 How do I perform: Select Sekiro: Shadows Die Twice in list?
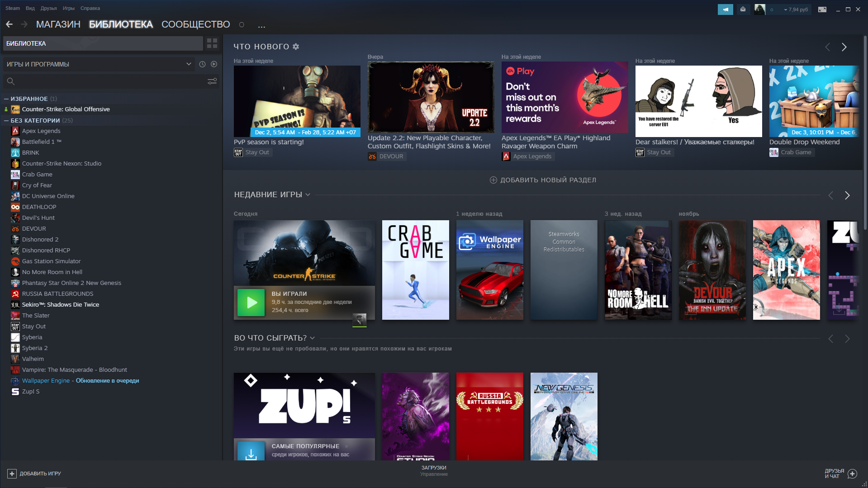[61, 305]
